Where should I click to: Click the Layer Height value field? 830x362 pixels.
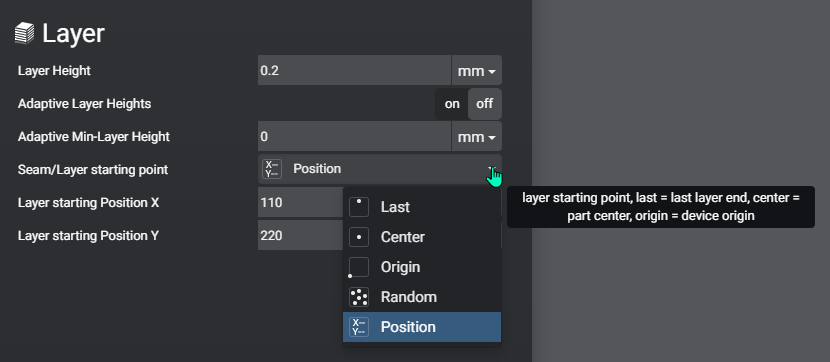pyautogui.click(x=354, y=70)
